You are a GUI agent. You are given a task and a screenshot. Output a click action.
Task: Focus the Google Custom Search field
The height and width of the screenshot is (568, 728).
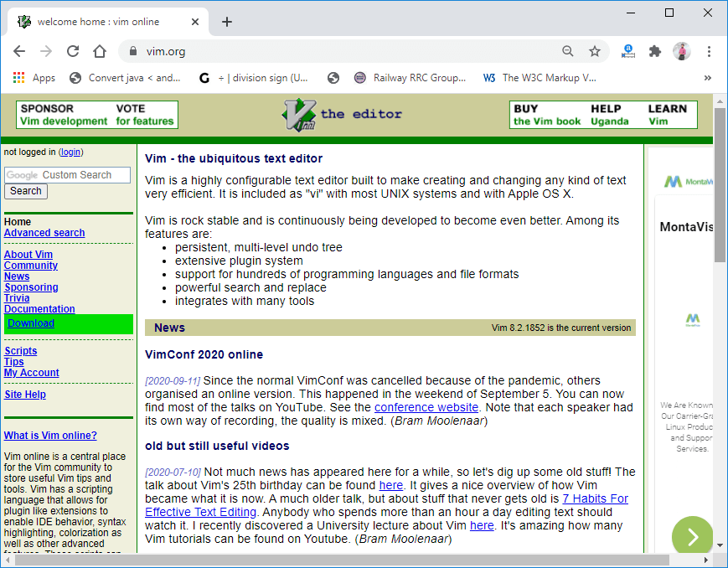click(x=67, y=175)
